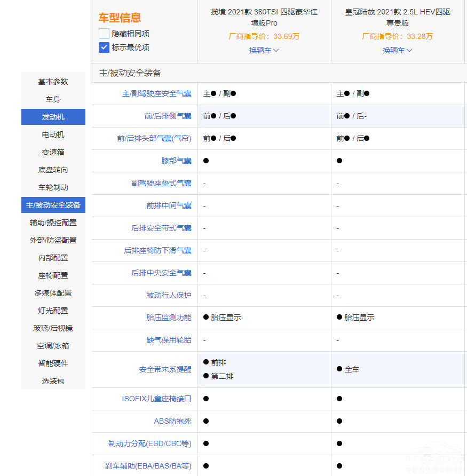Navigate to 辅助/操控配置 section

click(x=53, y=223)
